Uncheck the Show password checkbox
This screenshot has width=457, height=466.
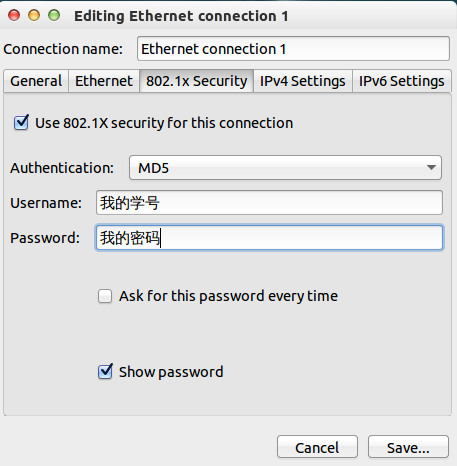pos(105,371)
